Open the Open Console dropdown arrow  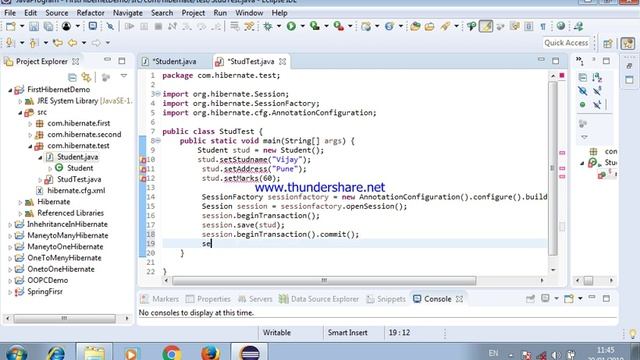[x=580, y=299]
